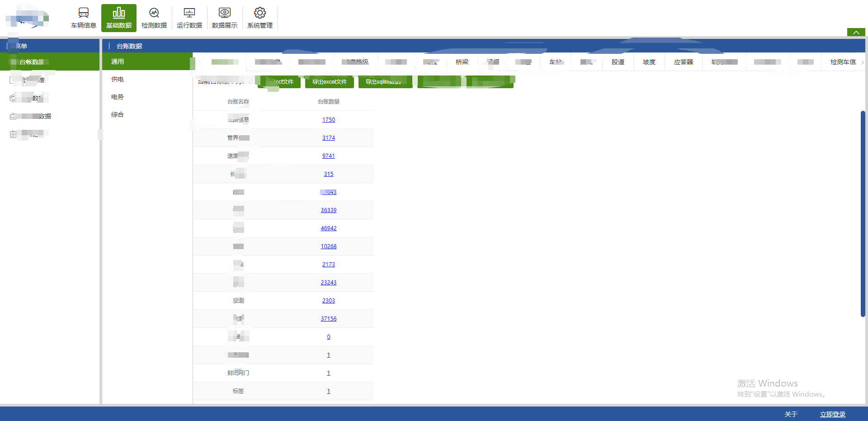Click the 导出sqlite export button
The width and height of the screenshot is (868, 421).
pyautogui.click(x=386, y=82)
